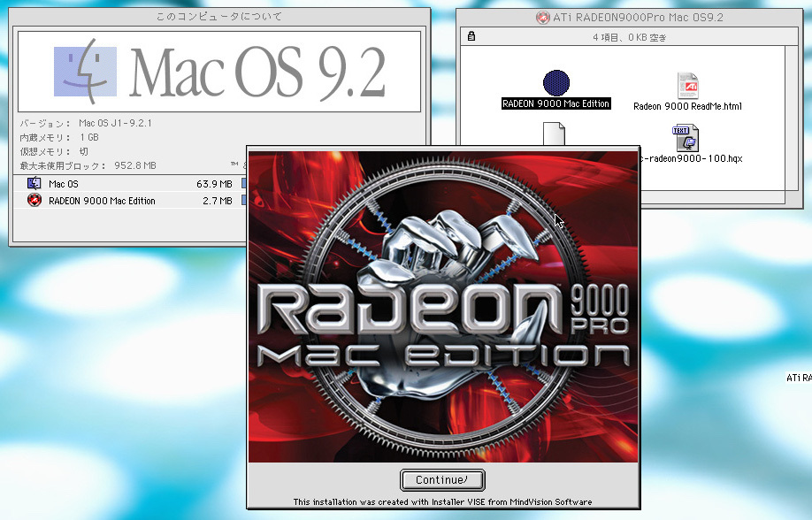The width and height of the screenshot is (812, 520).
Task: Click RADEON 9000 Mac Edition icon in memory list
Action: coord(34,200)
